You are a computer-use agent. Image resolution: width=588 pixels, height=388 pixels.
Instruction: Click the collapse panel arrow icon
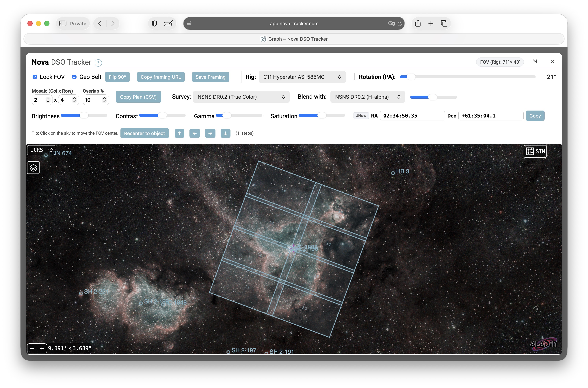coord(535,61)
